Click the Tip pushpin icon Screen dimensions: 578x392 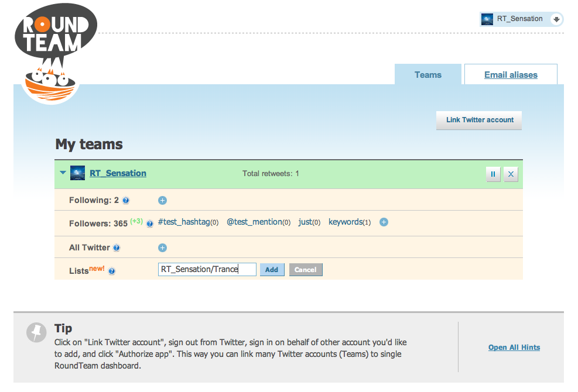tap(36, 332)
